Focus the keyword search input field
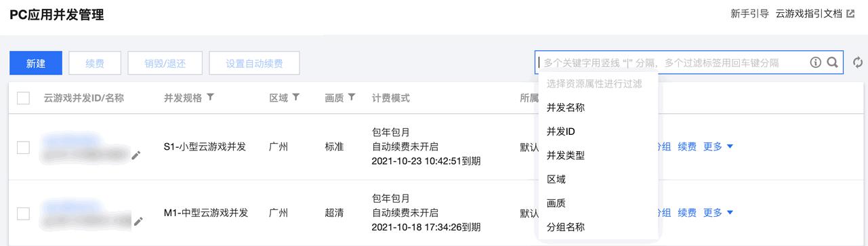868x246 pixels. tap(671, 62)
